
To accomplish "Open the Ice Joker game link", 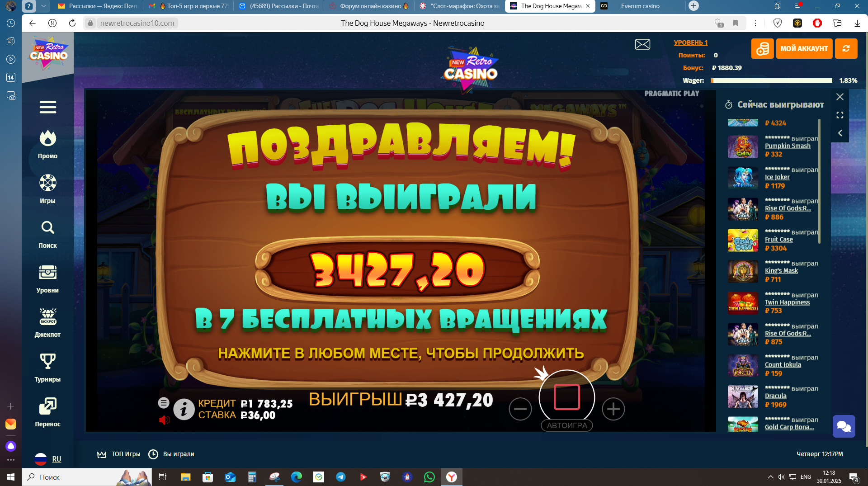I will click(777, 177).
